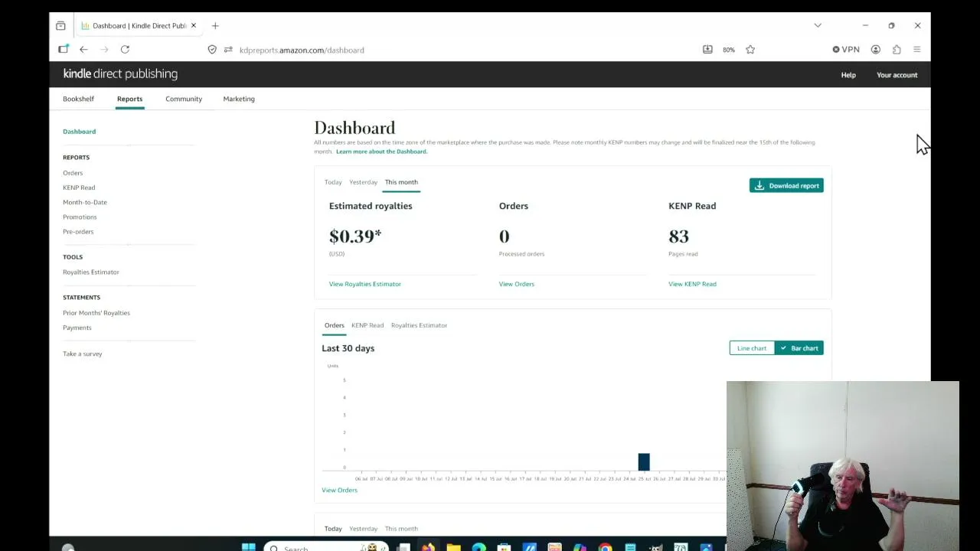Switch to the Community tab
Viewport: 980px width, 551px height.
tap(184, 99)
